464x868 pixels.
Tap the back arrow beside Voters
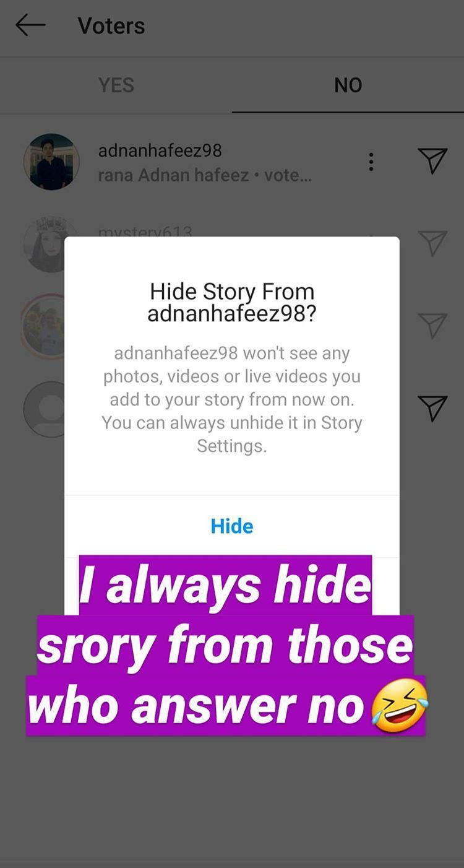click(30, 25)
